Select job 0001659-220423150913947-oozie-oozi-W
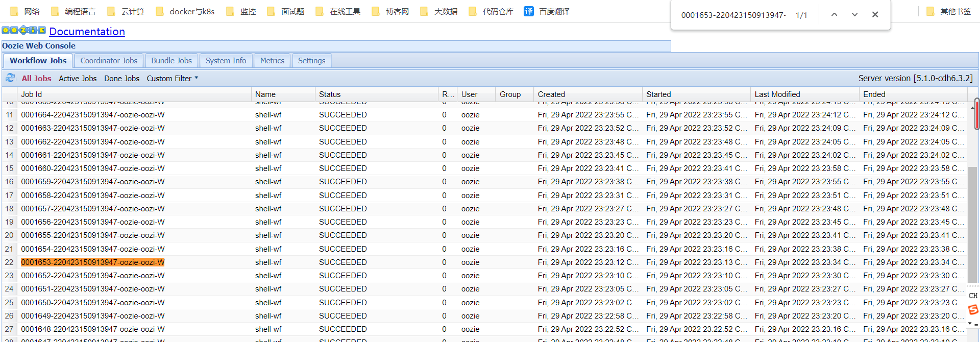Image resolution: width=980 pixels, height=342 pixels. [x=93, y=182]
